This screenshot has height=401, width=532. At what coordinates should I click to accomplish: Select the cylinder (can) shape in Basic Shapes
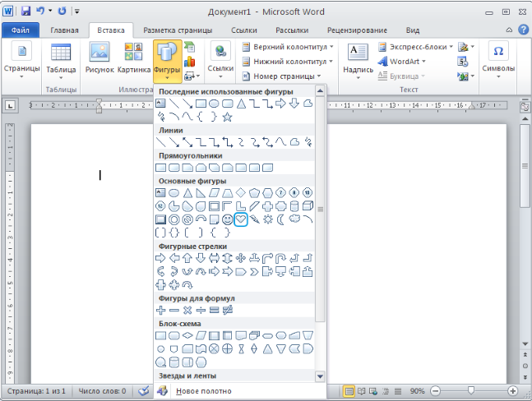point(294,206)
